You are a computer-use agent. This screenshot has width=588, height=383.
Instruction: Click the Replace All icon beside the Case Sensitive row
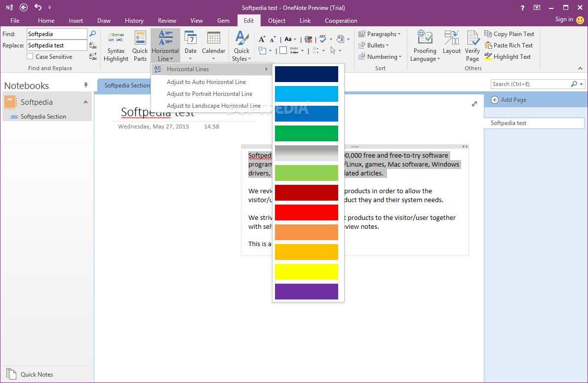pyautogui.click(x=93, y=56)
